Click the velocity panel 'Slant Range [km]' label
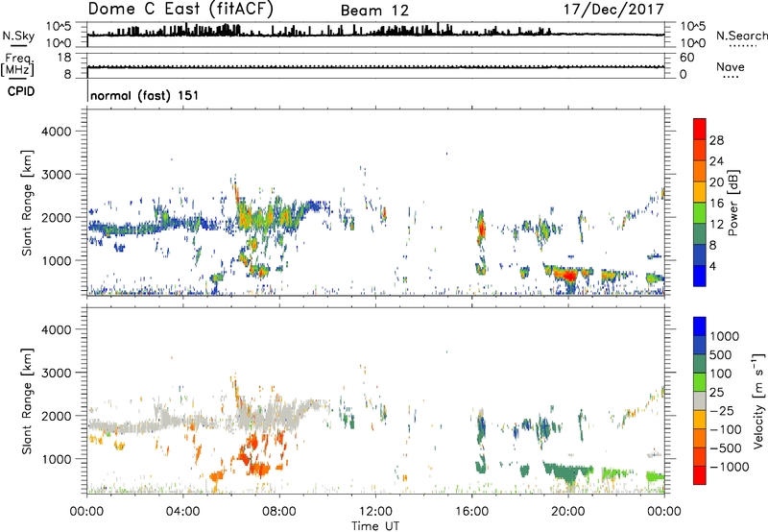The height and width of the screenshot is (532, 768). pos(27,401)
